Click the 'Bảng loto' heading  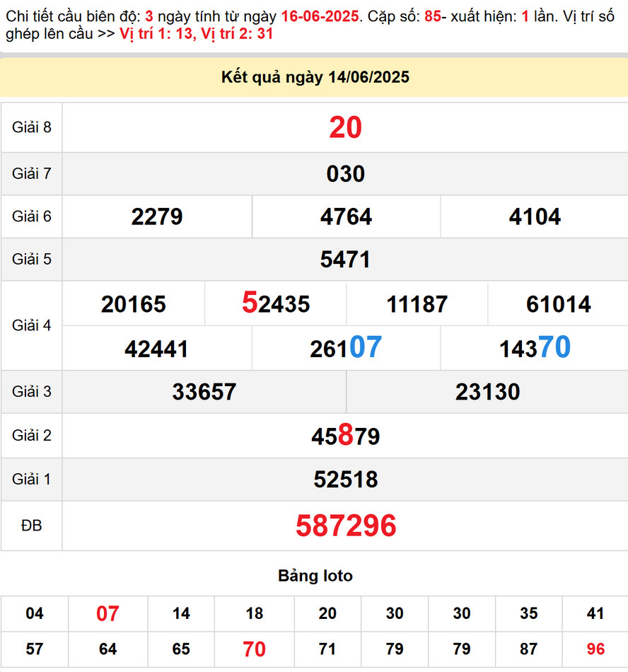[315, 576]
